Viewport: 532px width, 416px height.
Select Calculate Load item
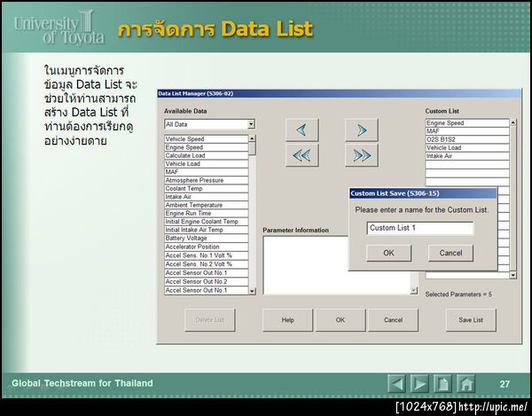click(207, 155)
